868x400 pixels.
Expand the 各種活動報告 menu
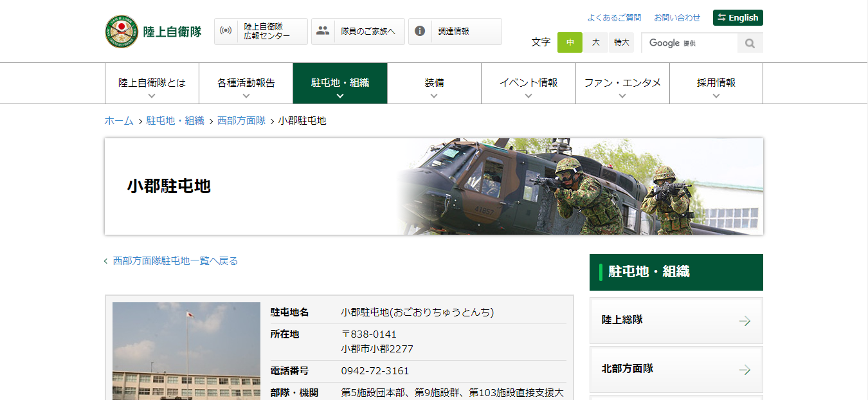(246, 84)
